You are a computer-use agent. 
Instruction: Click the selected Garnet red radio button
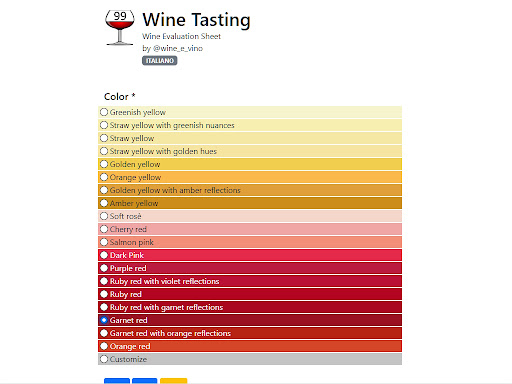click(104, 320)
